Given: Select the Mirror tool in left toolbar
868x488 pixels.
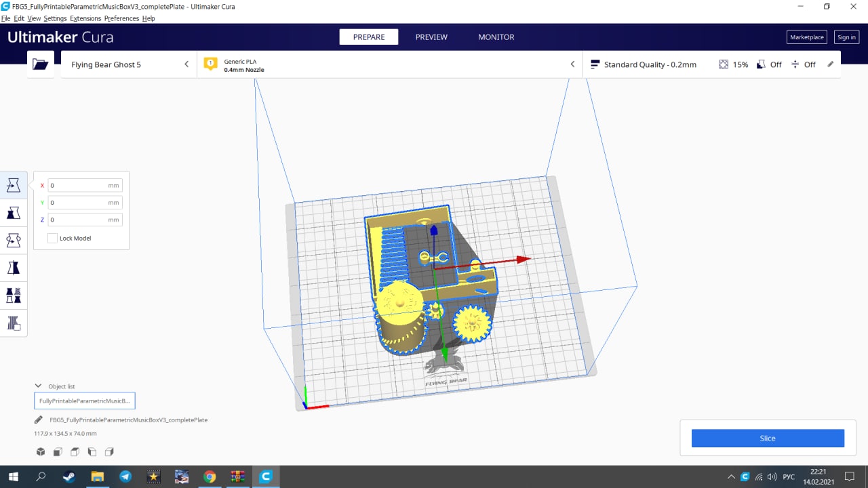Looking at the screenshot, I should [x=14, y=268].
